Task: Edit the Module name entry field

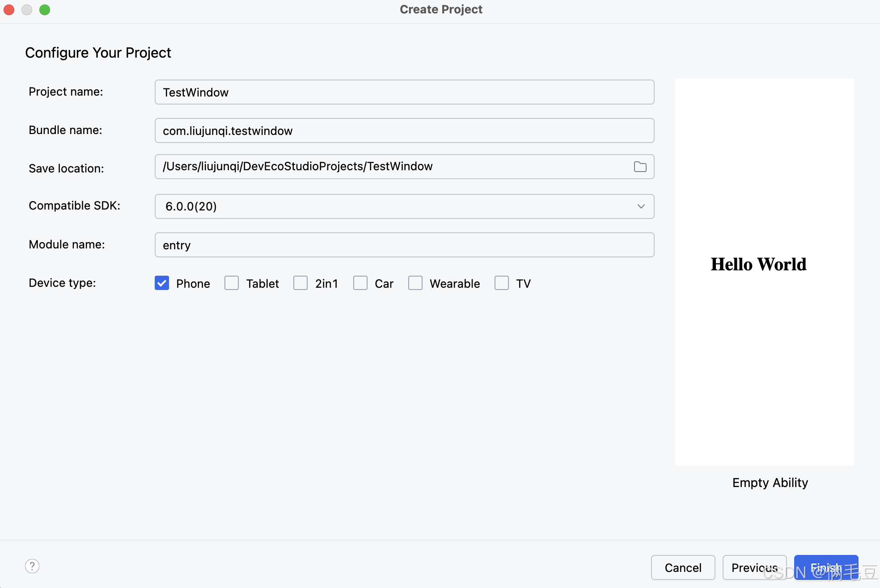Action: 404,245
